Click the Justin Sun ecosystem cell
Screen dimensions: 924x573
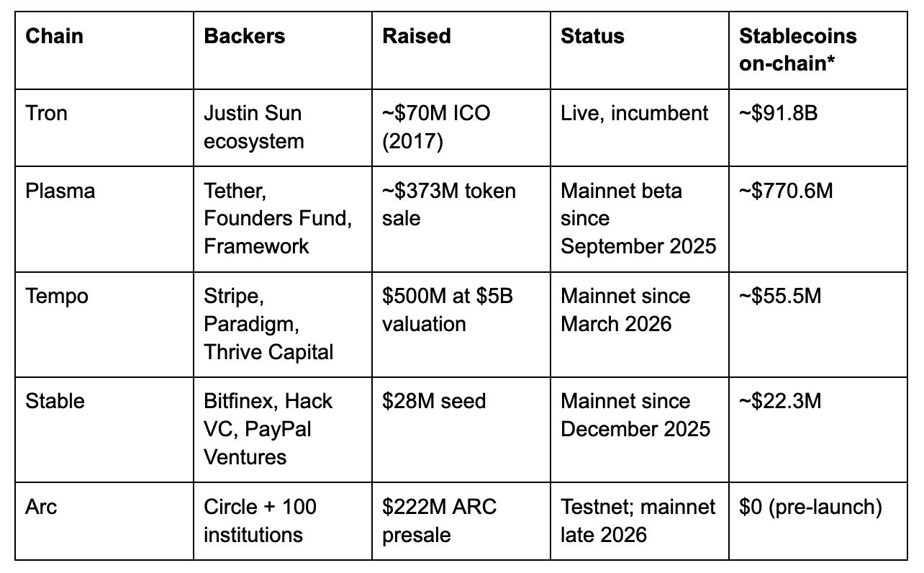tap(283, 127)
